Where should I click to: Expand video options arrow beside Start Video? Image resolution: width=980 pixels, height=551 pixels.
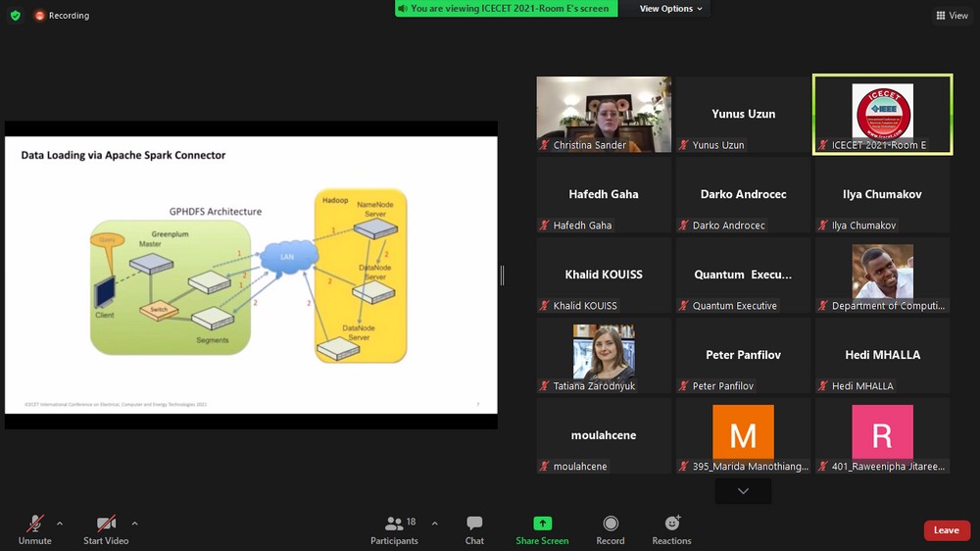pyautogui.click(x=134, y=524)
